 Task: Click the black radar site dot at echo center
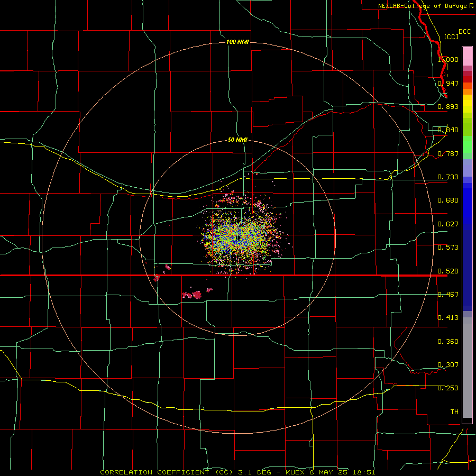239,237
